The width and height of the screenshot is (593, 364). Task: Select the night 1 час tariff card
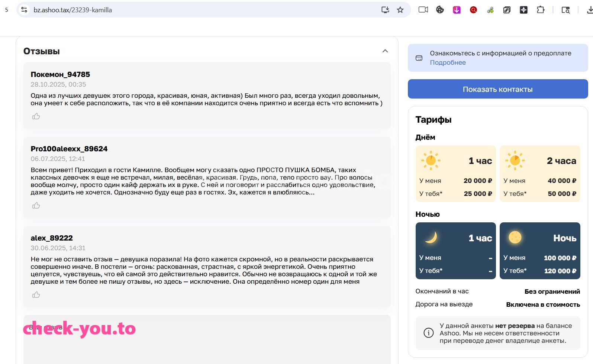click(x=456, y=251)
